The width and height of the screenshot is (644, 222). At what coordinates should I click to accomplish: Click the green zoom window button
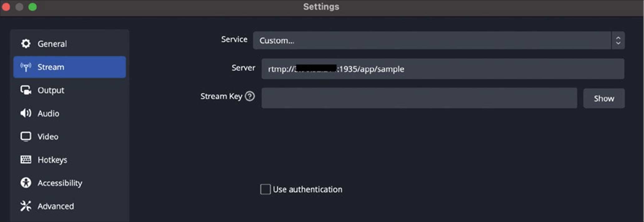(32, 7)
